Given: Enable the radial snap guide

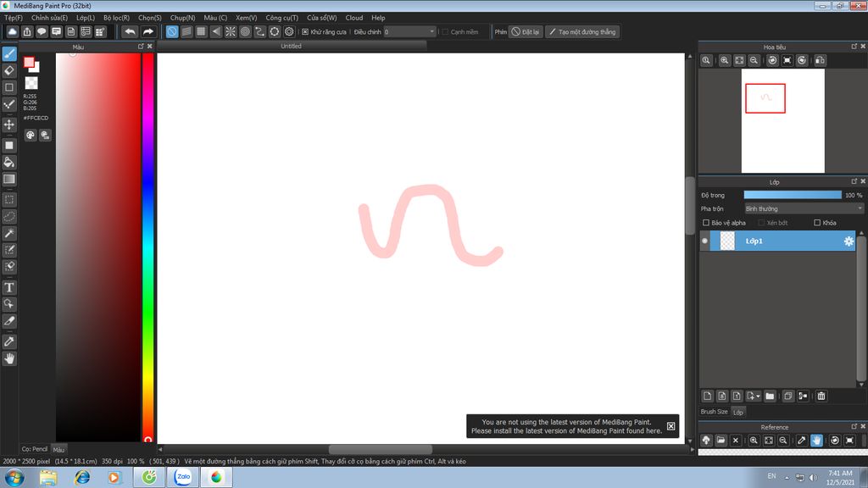Looking at the screenshot, I should (231, 31).
